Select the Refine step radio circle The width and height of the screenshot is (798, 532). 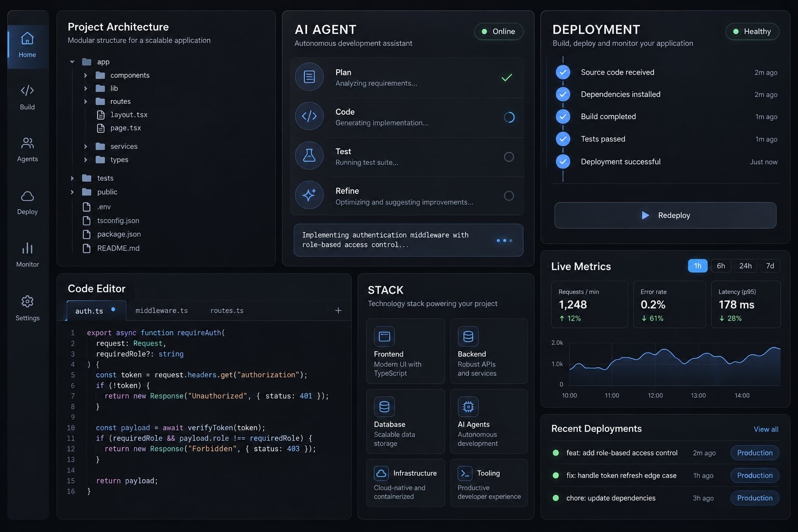pos(509,196)
